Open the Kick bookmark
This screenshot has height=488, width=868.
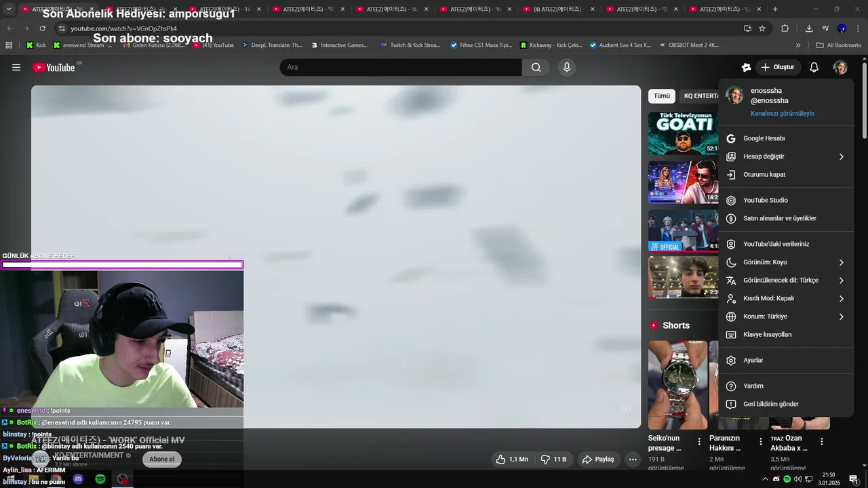[36, 45]
